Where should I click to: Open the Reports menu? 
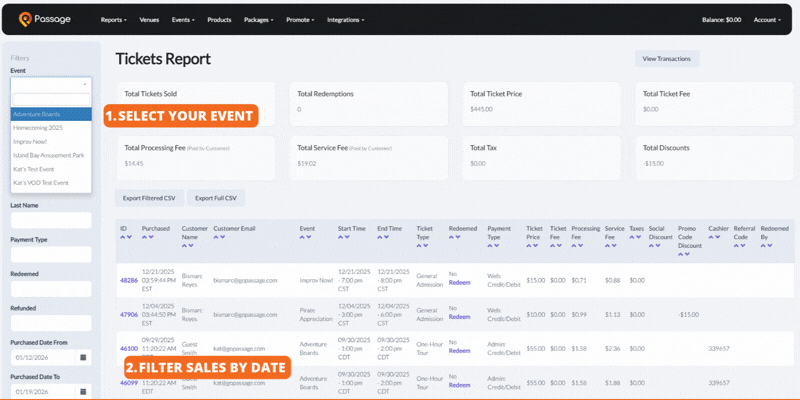[x=113, y=20]
